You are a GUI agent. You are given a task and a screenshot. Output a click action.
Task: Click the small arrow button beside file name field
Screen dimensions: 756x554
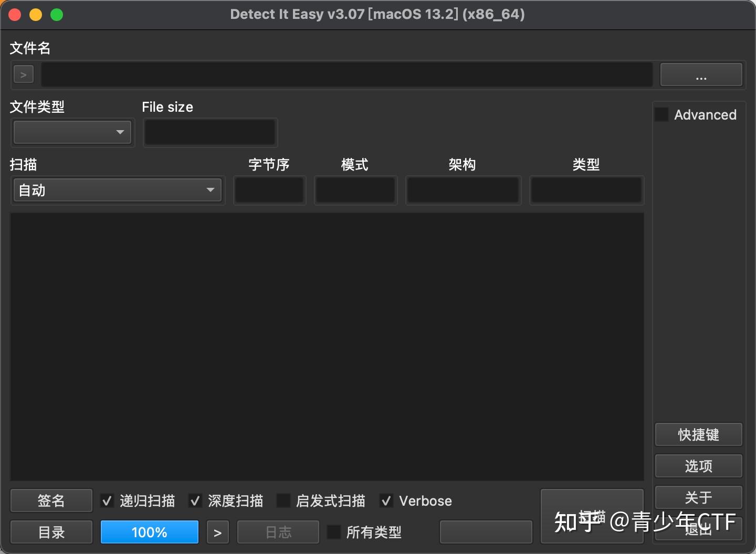pyautogui.click(x=24, y=74)
